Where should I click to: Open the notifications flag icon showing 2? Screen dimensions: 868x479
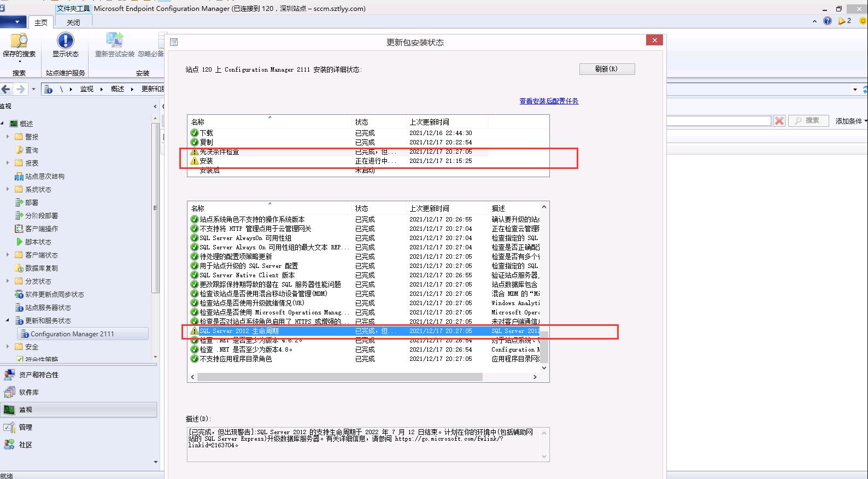tap(844, 21)
